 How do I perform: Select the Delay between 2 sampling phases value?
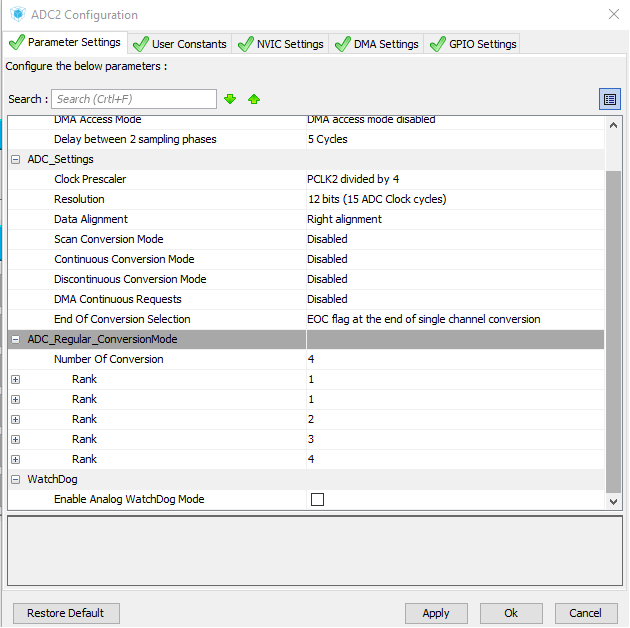point(327,139)
